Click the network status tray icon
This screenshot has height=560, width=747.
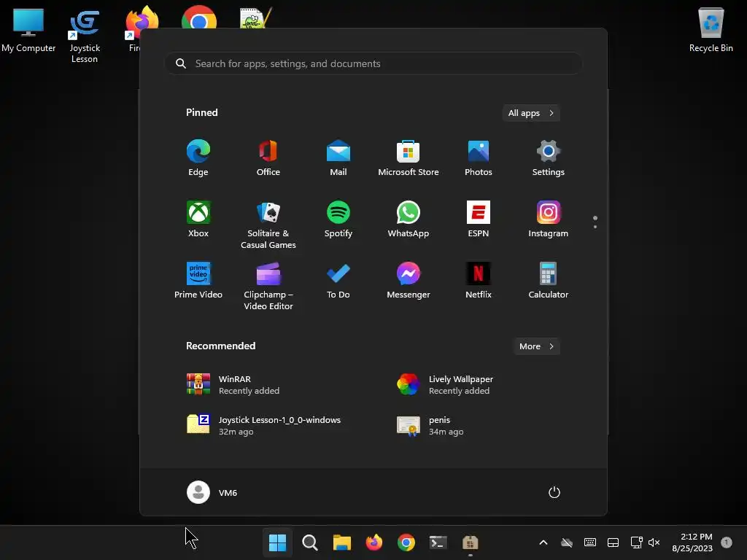(x=636, y=542)
